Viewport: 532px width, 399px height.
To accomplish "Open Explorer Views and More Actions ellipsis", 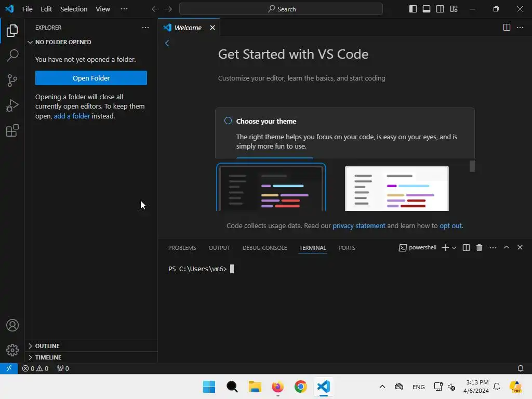I will pyautogui.click(x=145, y=28).
